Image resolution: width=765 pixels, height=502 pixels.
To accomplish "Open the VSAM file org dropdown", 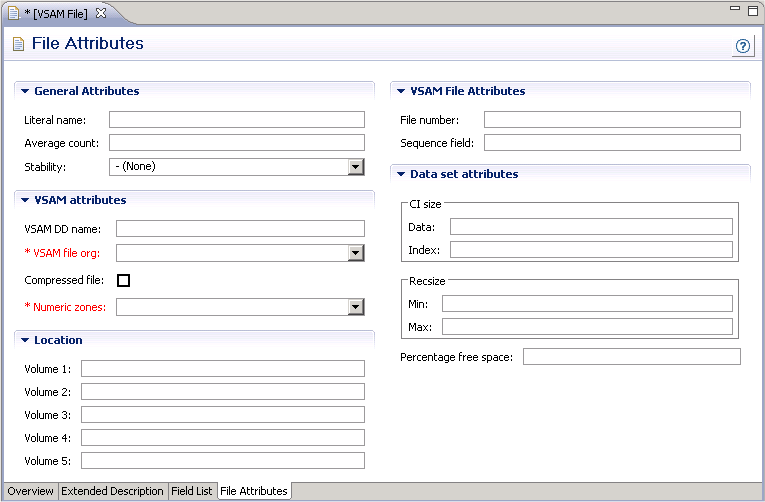I will pos(356,253).
